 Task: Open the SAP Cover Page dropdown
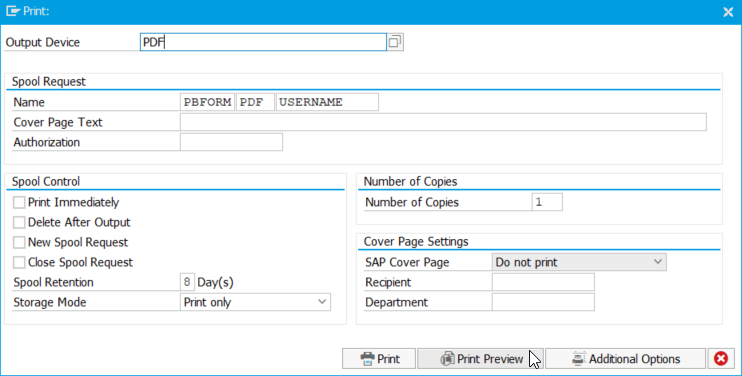579,262
